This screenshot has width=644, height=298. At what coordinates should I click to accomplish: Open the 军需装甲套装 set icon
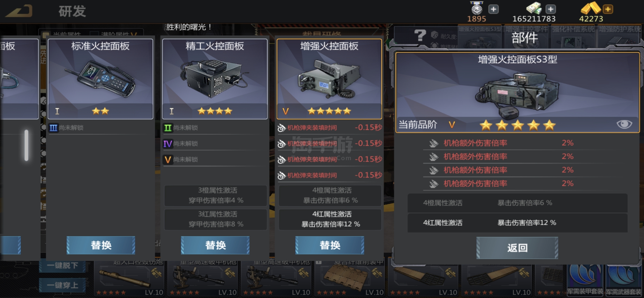tap(585, 280)
